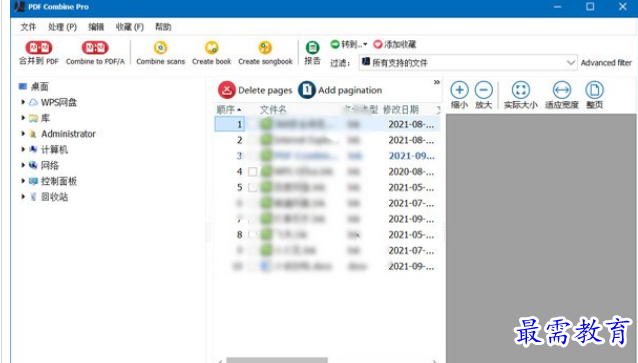
Task: Expand the 计算机 tree node
Action: (23, 149)
